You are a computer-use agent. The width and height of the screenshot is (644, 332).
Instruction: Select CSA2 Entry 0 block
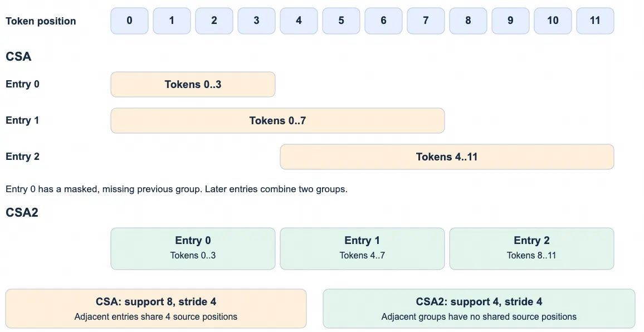click(193, 248)
